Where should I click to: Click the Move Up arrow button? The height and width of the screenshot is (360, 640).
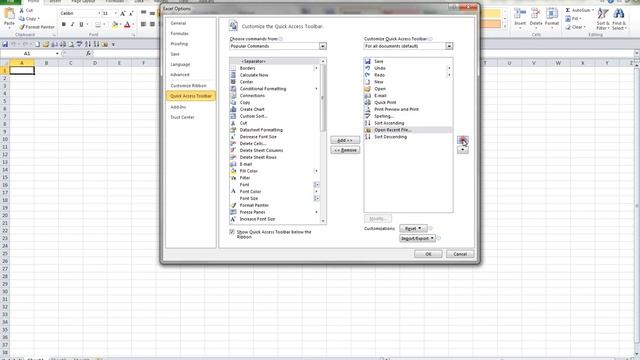coord(462,140)
